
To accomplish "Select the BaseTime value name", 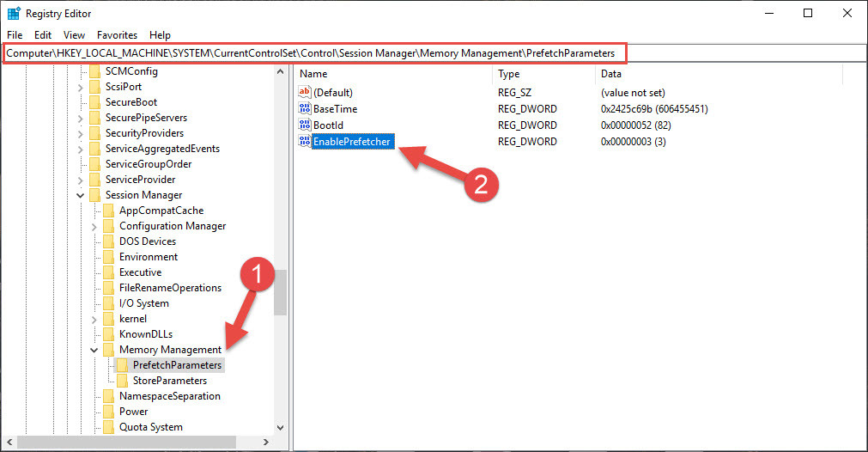I will tap(335, 108).
